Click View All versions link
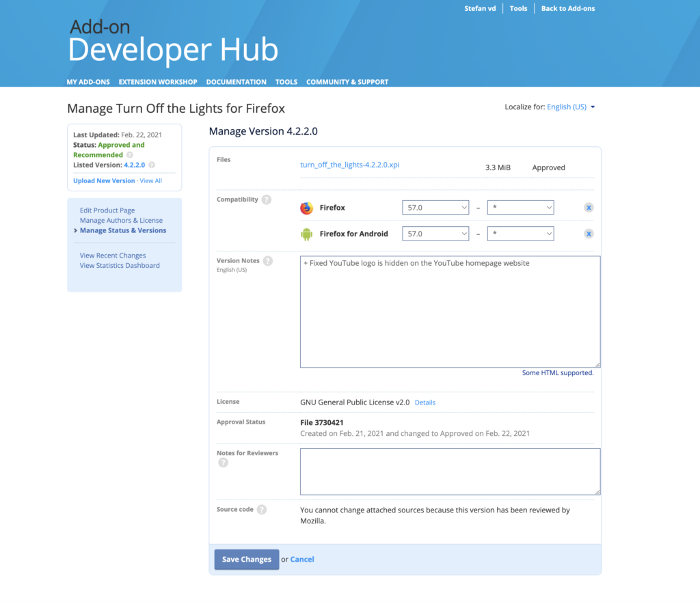The image size is (700, 602). (151, 180)
